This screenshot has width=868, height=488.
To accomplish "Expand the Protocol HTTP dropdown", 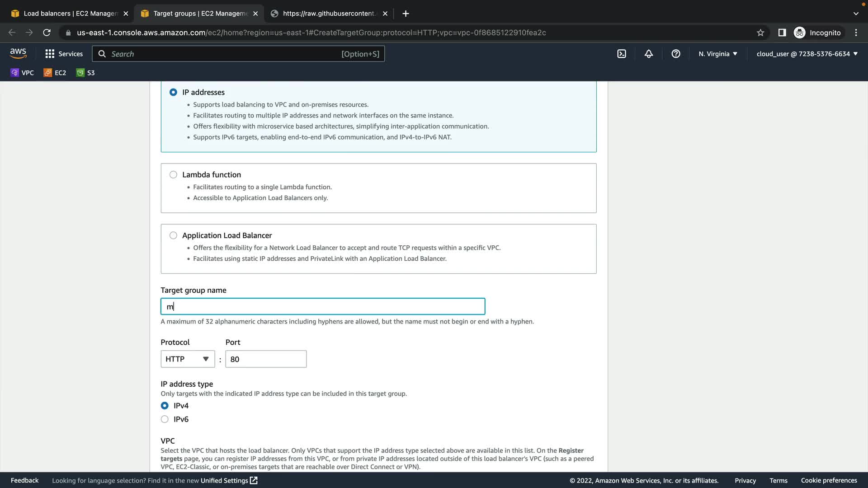I will [187, 359].
